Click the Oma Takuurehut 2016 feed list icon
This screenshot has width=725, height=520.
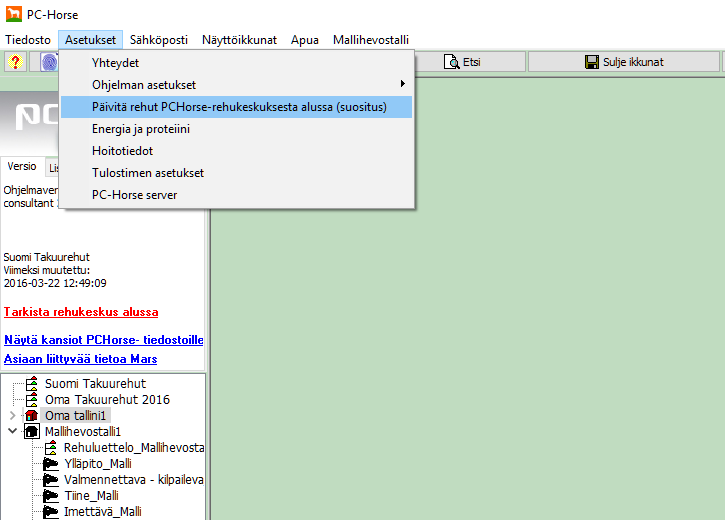(x=32, y=399)
